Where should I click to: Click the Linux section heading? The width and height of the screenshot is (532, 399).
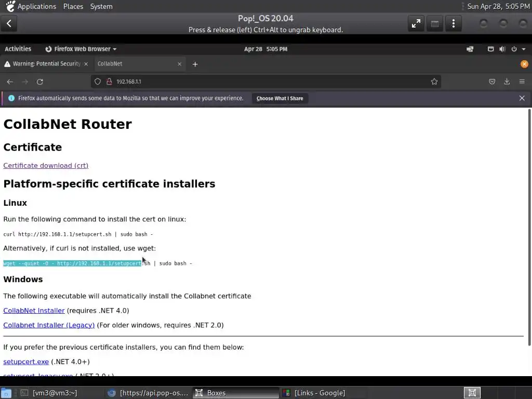(x=15, y=203)
